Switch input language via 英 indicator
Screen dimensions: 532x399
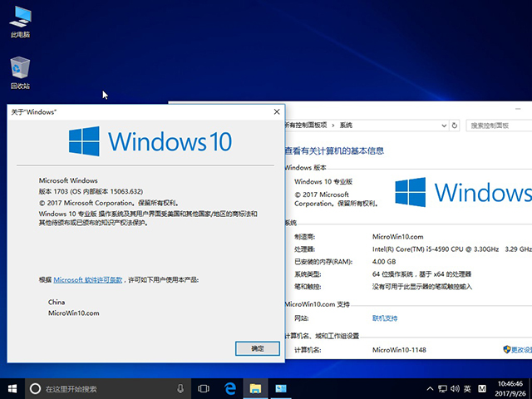click(468, 388)
